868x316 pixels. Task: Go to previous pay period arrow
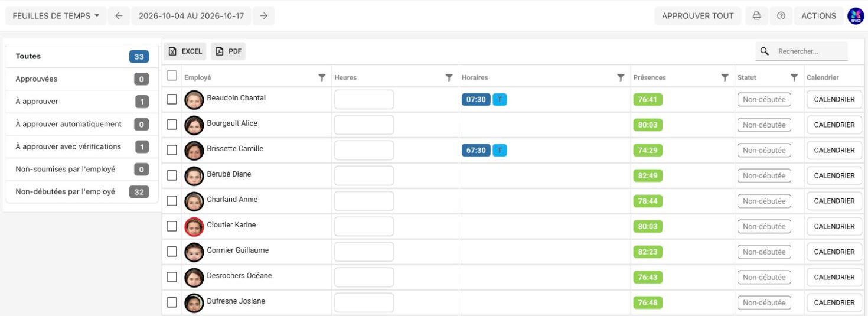point(119,16)
